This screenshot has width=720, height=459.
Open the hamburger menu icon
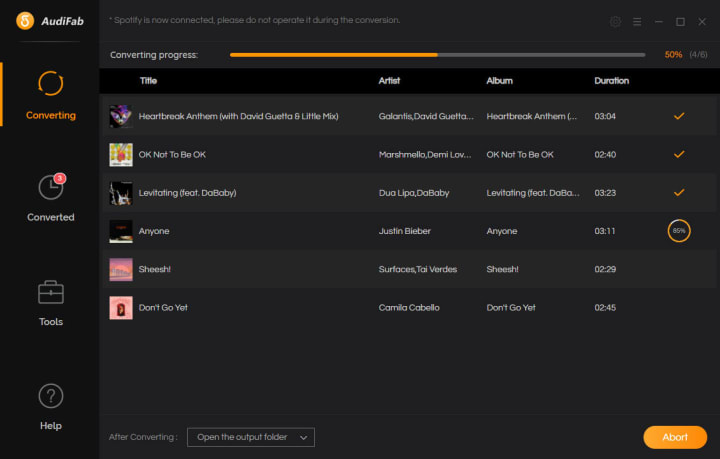click(637, 22)
